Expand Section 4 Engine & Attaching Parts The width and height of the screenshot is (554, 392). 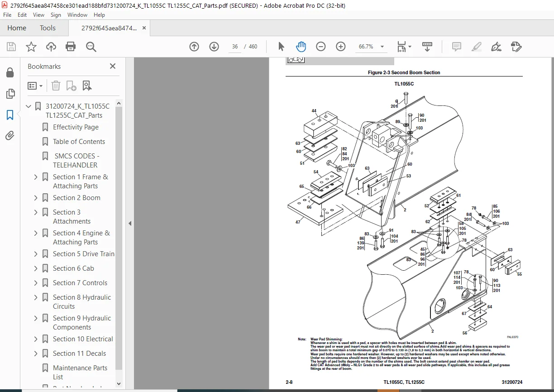(36, 233)
